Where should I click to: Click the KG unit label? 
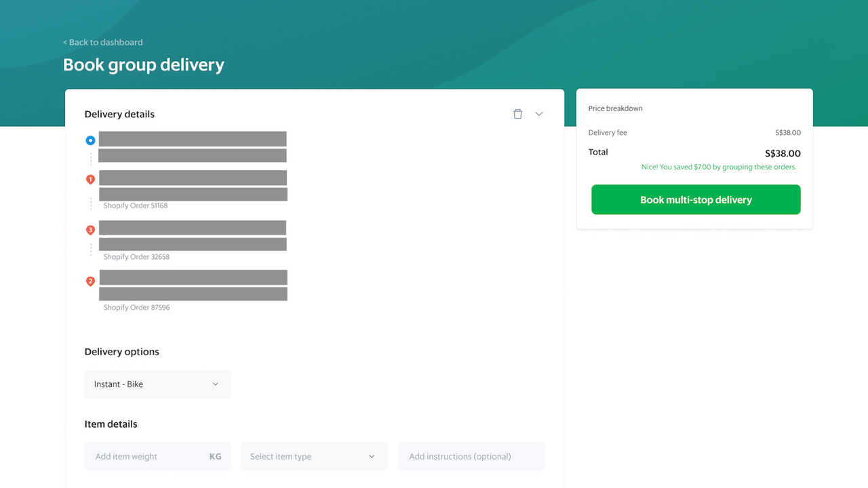[216, 456]
